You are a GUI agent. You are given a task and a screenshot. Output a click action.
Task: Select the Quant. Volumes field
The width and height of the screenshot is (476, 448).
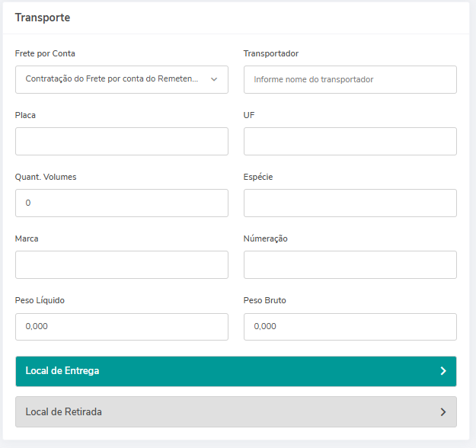[x=121, y=203]
